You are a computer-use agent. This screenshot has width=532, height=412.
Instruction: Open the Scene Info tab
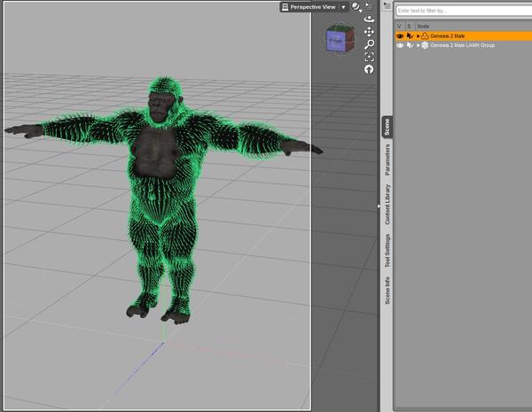coord(387,291)
